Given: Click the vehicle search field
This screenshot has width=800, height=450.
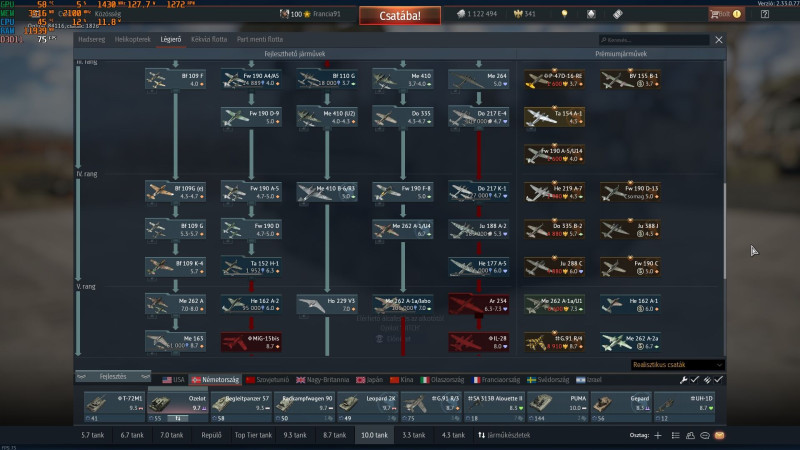Looking at the screenshot, I should click(x=654, y=40).
